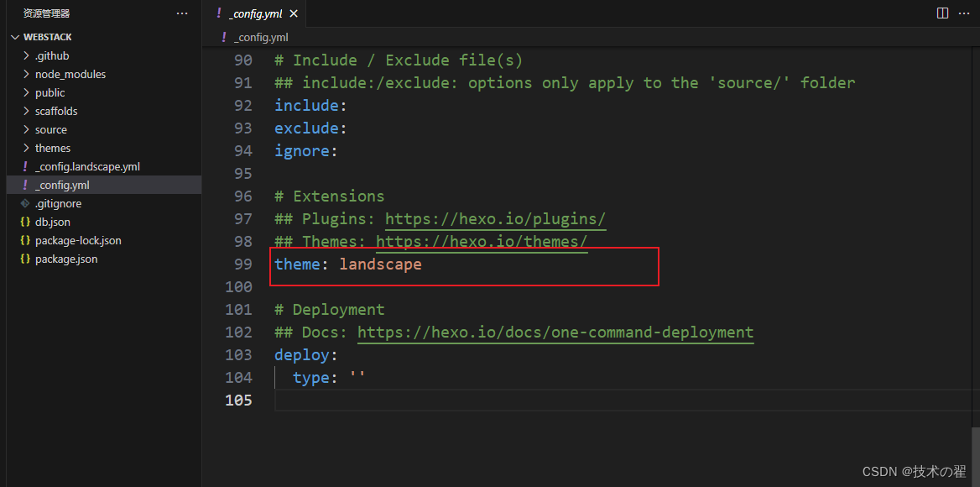980x487 pixels.
Task: Click the 'type' key on line 104
Action: pos(311,378)
